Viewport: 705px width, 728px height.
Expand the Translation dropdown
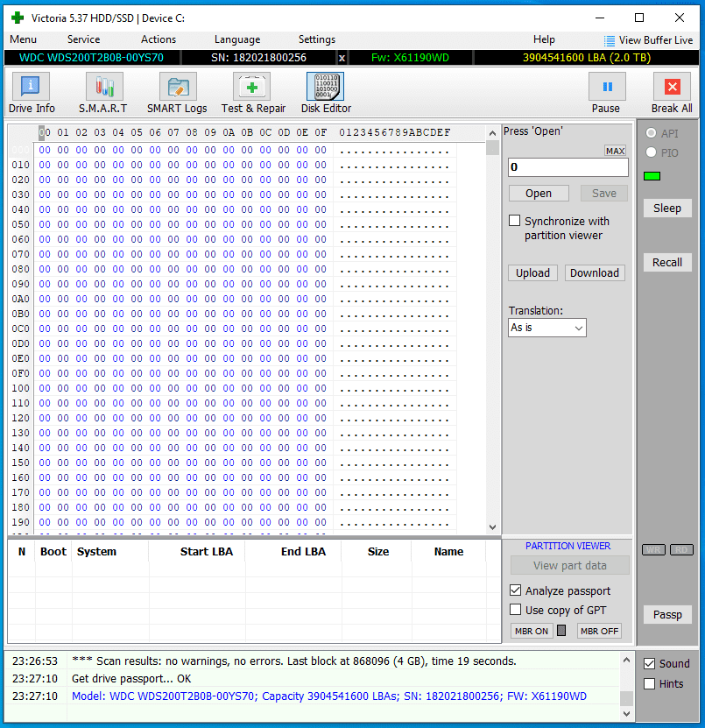[x=547, y=328]
